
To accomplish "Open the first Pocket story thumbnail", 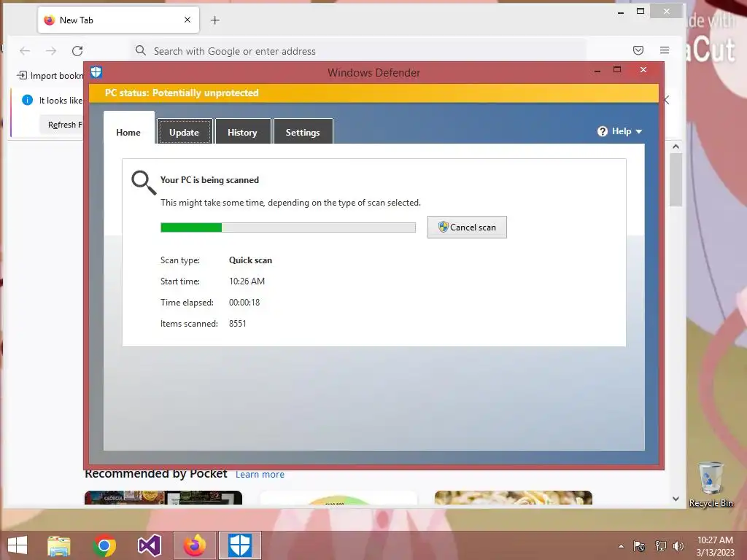I will tap(163, 497).
